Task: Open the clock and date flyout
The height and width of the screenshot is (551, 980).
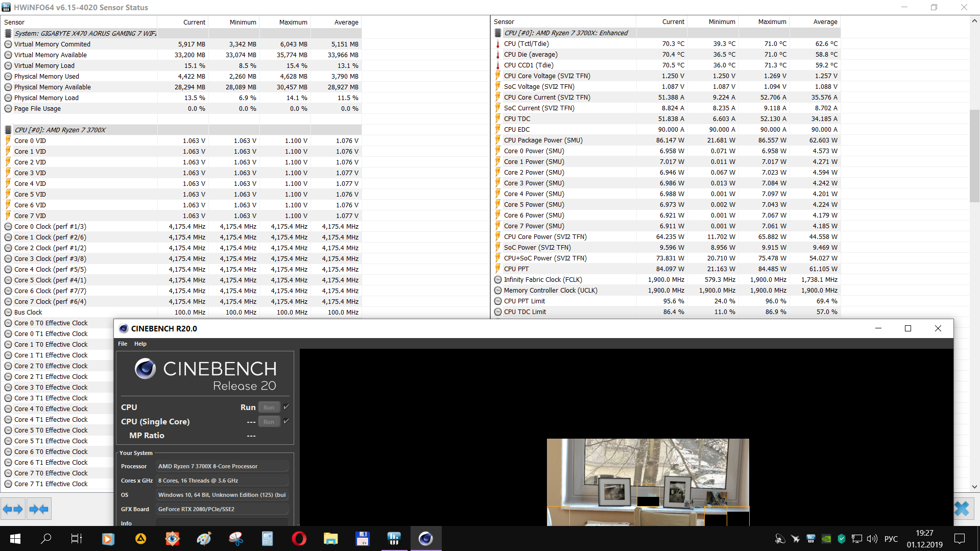Action: [925, 539]
